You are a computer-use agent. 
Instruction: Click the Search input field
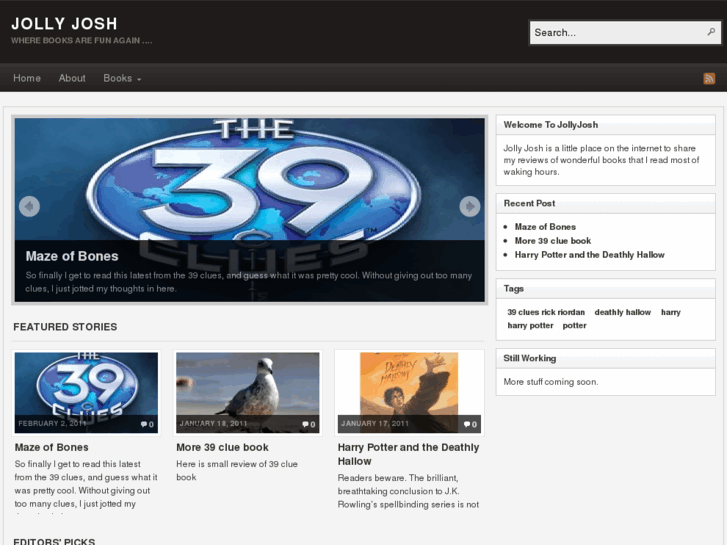click(625, 32)
